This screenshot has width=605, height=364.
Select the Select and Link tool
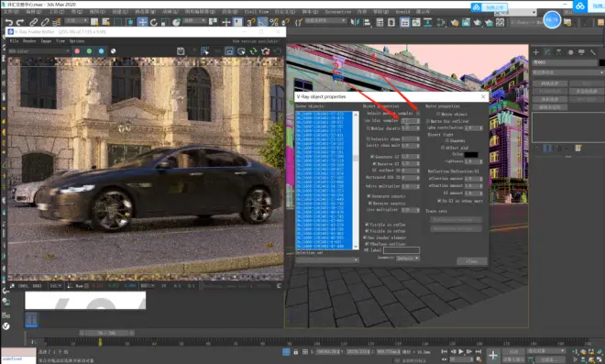34,22
